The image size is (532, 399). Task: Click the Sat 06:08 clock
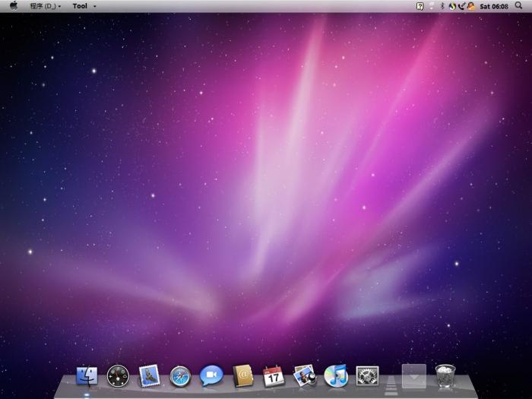(494, 6)
